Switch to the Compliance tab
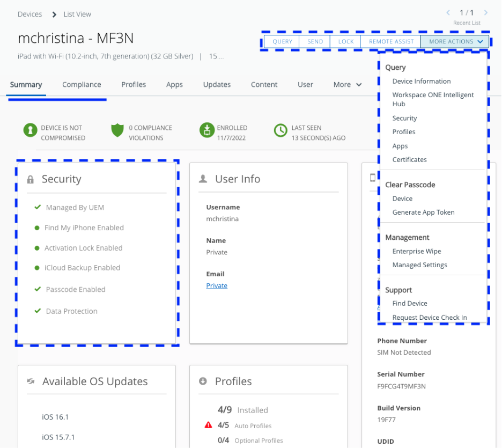Viewport: 502px width, 448px height. (82, 85)
